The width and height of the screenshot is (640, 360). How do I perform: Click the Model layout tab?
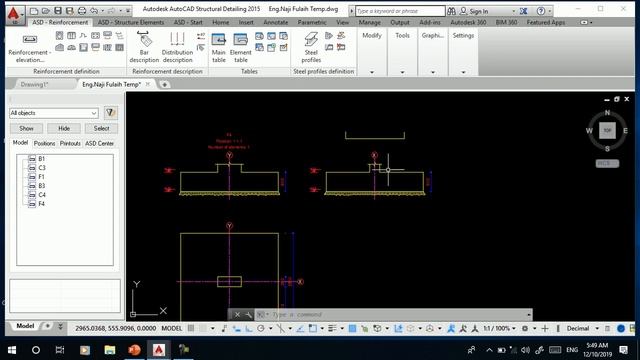coord(25,326)
